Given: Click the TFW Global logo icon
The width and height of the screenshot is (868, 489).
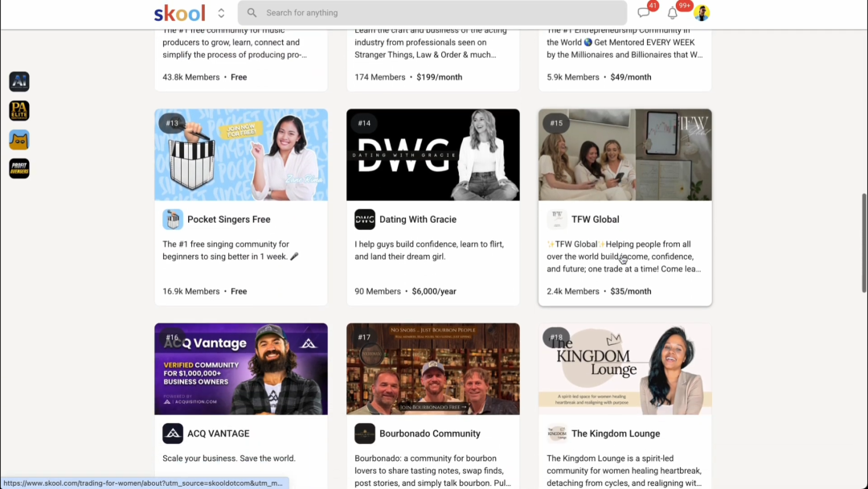Looking at the screenshot, I should 557,220.
